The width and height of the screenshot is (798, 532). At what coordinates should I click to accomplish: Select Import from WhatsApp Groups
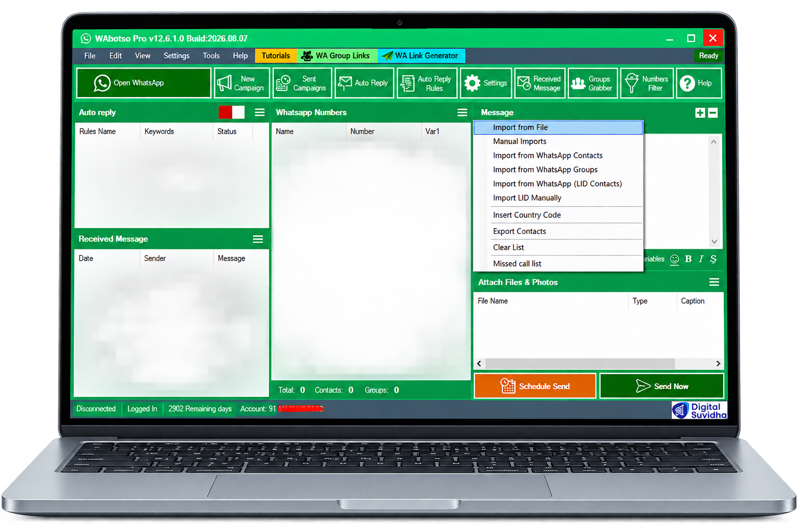[x=558, y=169]
